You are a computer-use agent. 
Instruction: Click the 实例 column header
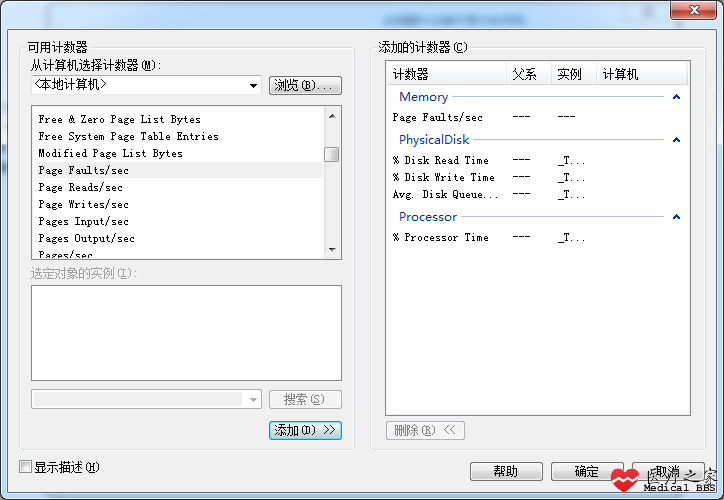coord(574,74)
